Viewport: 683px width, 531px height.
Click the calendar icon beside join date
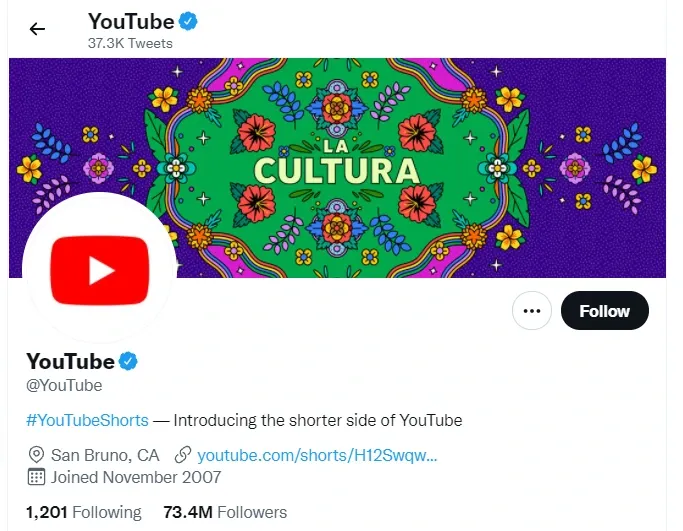click(37, 477)
